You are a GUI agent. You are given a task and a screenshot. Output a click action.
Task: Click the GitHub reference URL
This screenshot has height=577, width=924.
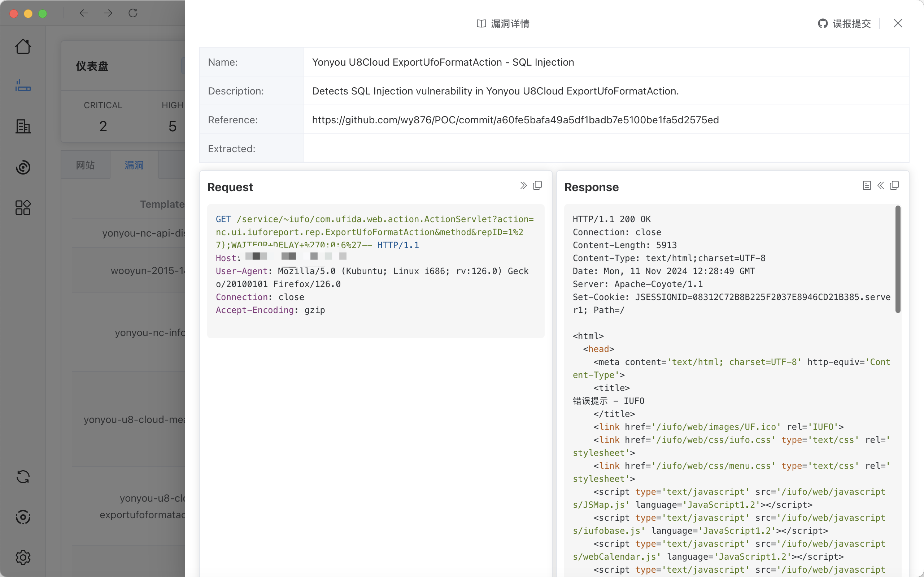(515, 120)
